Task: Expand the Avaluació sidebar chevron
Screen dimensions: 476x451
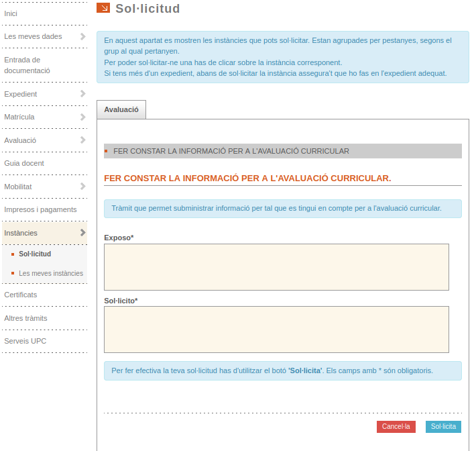Action: (x=82, y=140)
